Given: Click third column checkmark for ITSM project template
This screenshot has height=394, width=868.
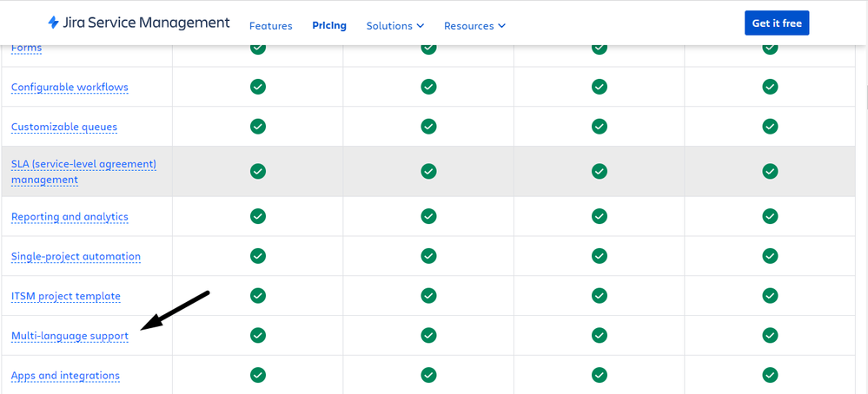Looking at the screenshot, I should click(x=600, y=296).
